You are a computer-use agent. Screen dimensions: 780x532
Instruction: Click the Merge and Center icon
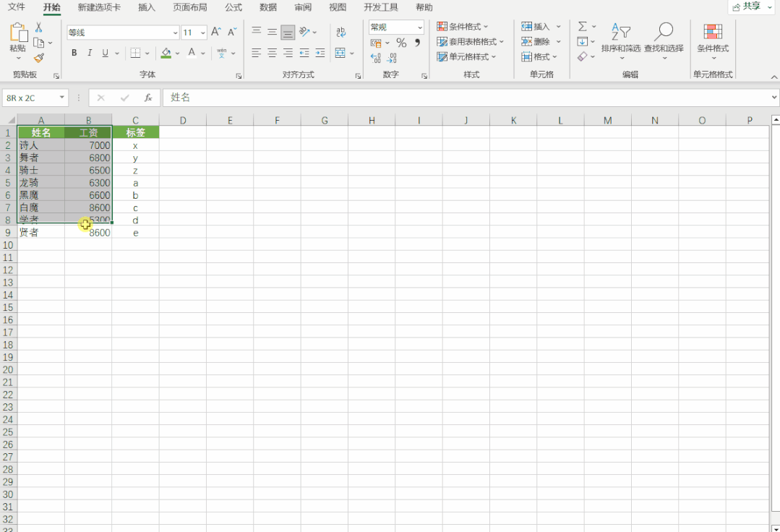click(340, 53)
